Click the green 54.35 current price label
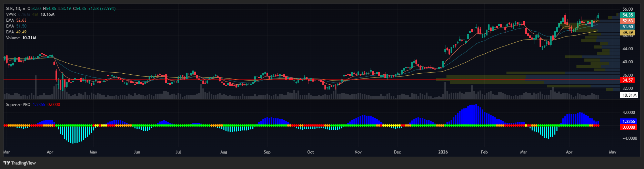Image resolution: width=644 pixels, height=169 pixels. pyautogui.click(x=627, y=15)
